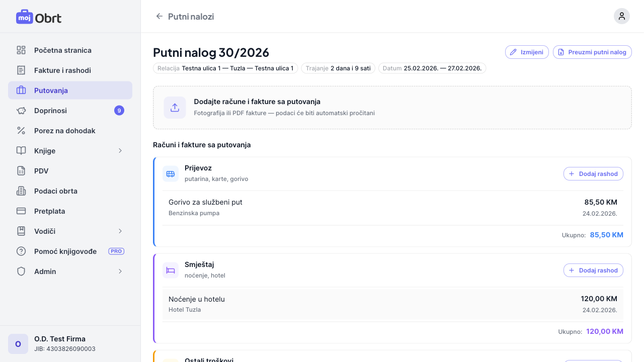Expand the Knjige submenu chevron
This screenshot has height=362, width=644.
120,151
